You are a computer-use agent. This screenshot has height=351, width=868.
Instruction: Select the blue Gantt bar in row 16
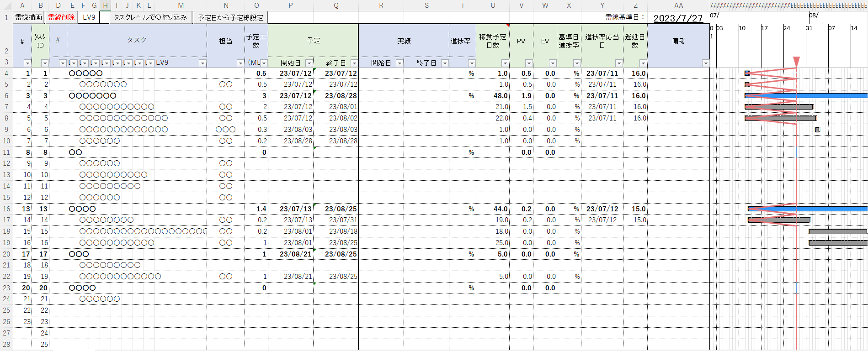808,209
